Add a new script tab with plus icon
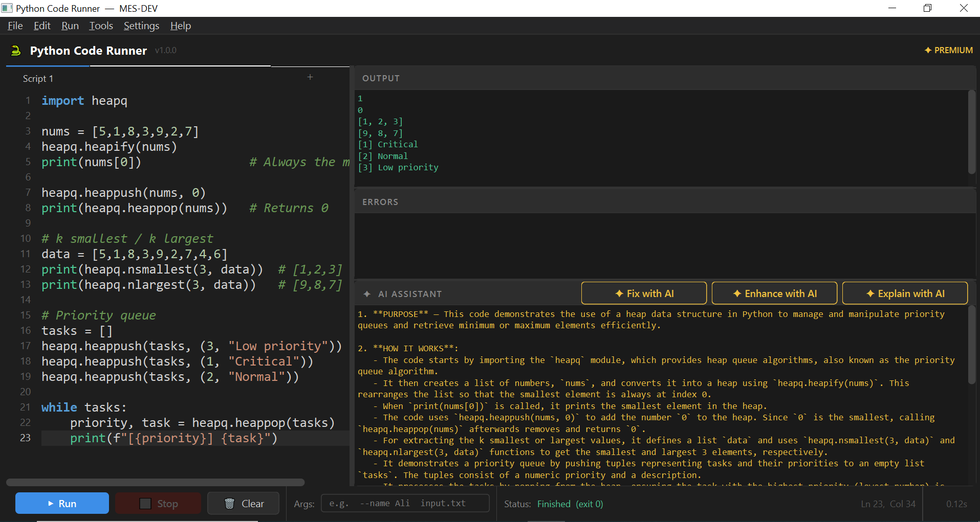980x522 pixels. pos(310,77)
